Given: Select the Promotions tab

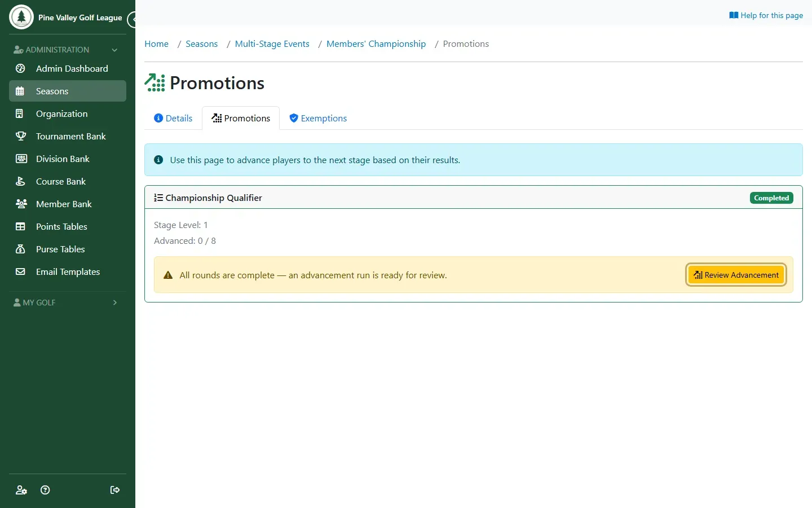Looking at the screenshot, I should point(241,118).
